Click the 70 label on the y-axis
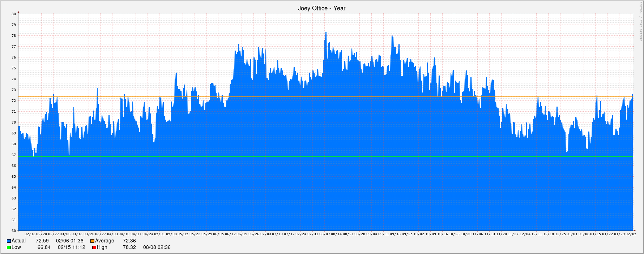 coord(14,122)
